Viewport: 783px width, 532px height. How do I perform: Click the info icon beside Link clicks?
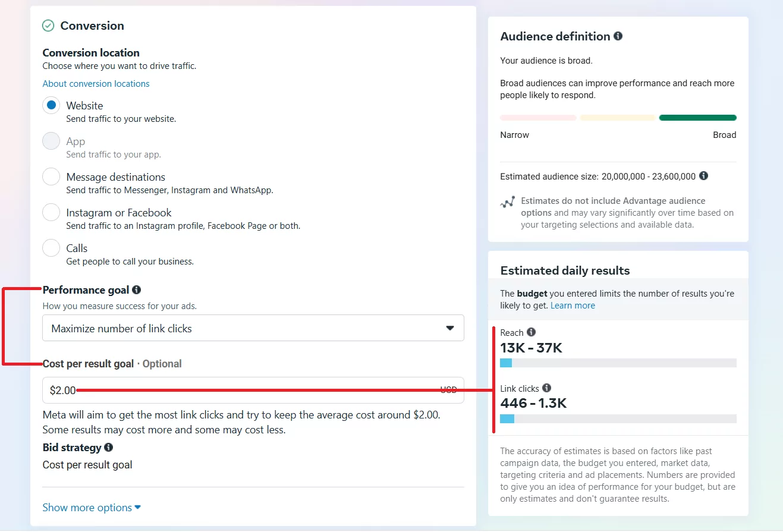point(546,388)
